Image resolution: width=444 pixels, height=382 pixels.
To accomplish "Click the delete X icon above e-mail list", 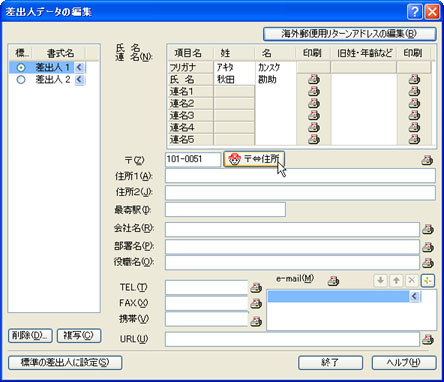I will pyautogui.click(x=412, y=280).
